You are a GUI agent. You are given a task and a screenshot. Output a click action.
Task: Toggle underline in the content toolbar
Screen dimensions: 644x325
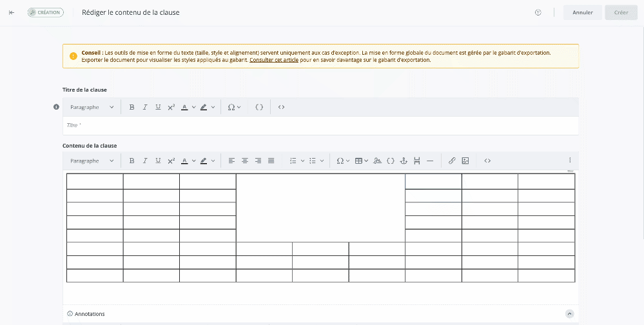(158, 161)
